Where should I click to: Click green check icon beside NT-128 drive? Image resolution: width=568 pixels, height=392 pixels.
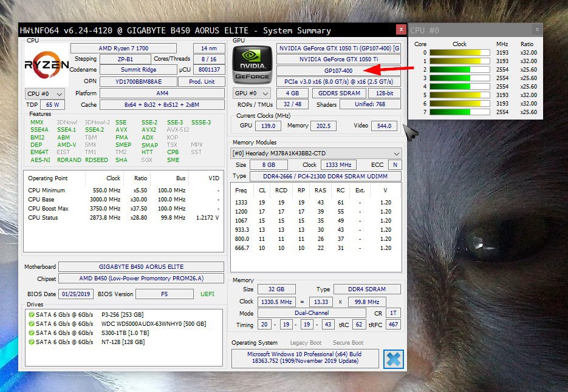32,342
